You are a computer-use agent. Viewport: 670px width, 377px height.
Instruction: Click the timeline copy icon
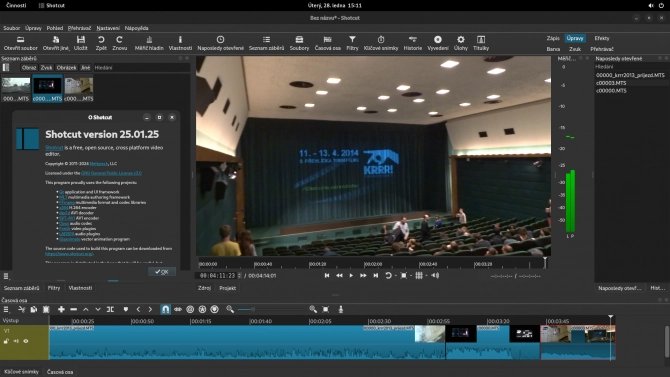click(34, 309)
